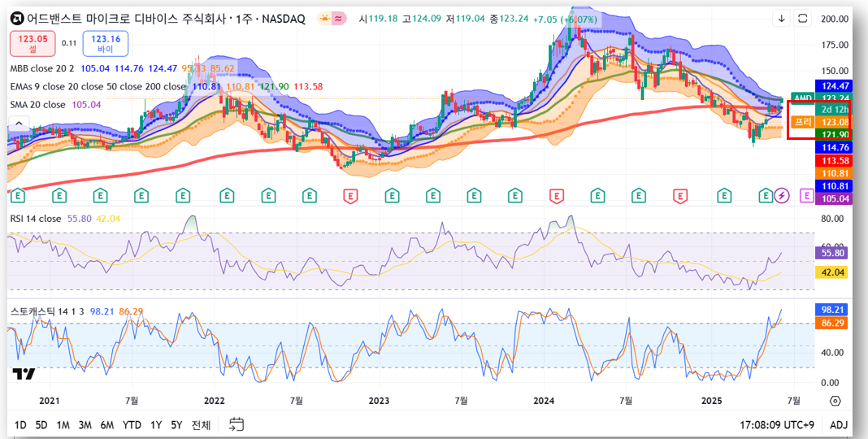The height and width of the screenshot is (439, 868).
Task: Click the 2021 time axis label
Action: (x=50, y=401)
